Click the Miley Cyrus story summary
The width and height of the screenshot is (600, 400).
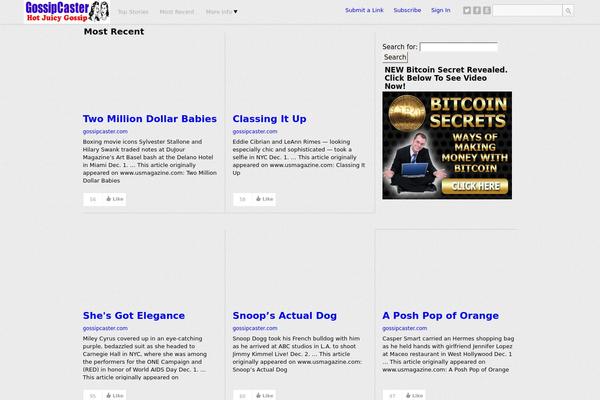145,358
